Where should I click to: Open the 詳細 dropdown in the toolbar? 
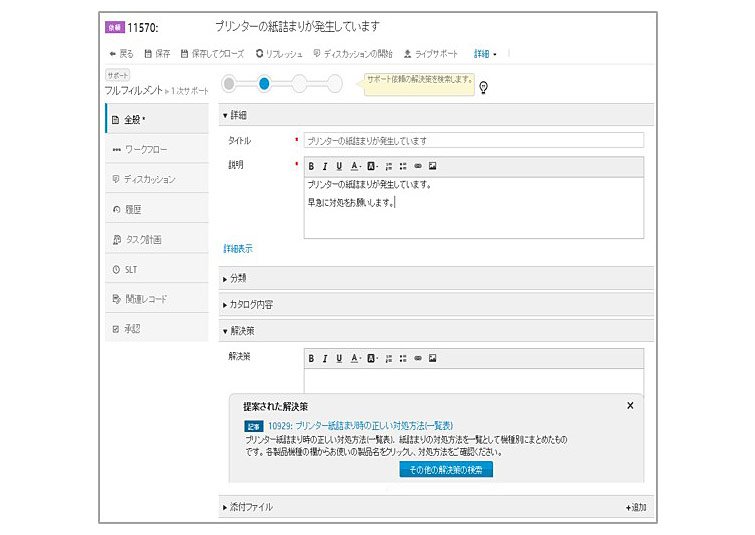(485, 54)
